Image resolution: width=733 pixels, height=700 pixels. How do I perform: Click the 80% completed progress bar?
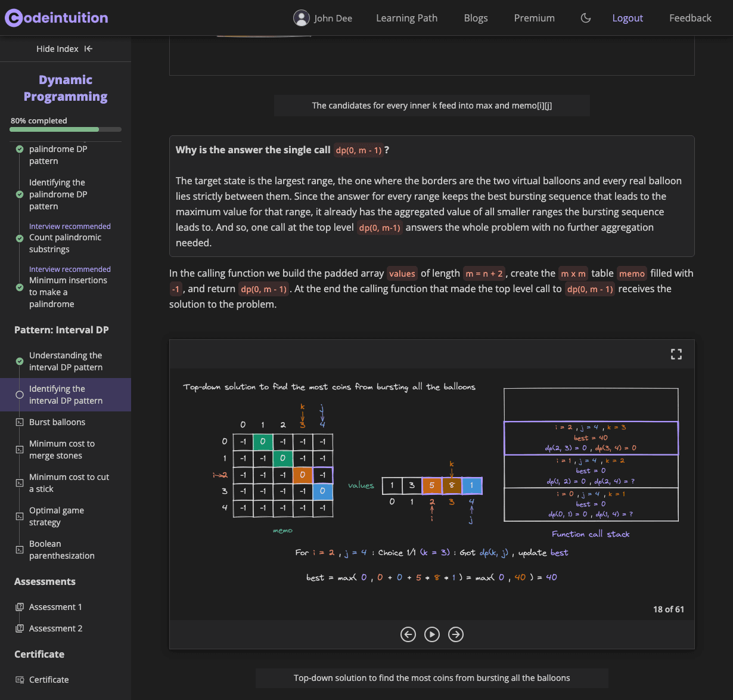66,129
